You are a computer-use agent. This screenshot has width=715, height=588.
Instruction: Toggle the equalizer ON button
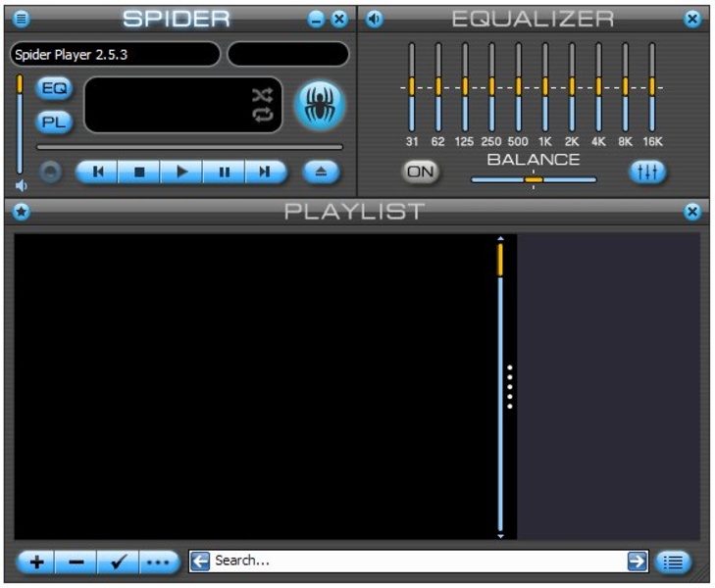coord(421,171)
